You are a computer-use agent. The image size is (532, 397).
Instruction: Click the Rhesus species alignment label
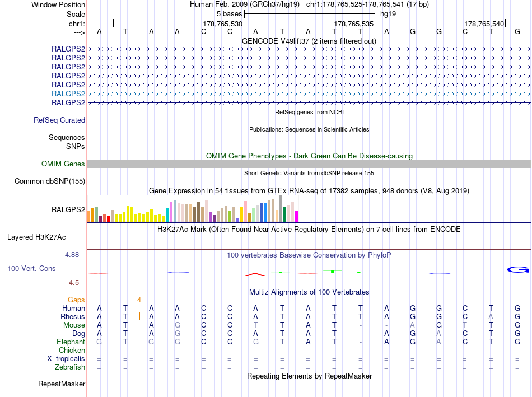coord(73,316)
